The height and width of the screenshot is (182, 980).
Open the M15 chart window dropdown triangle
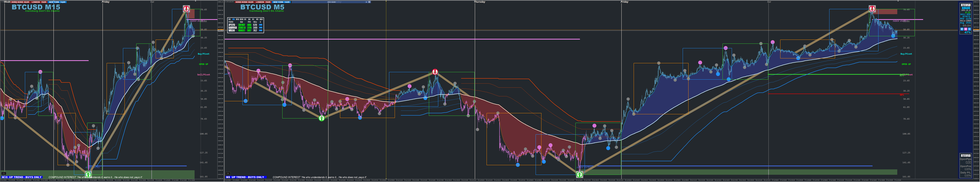(2, 2)
